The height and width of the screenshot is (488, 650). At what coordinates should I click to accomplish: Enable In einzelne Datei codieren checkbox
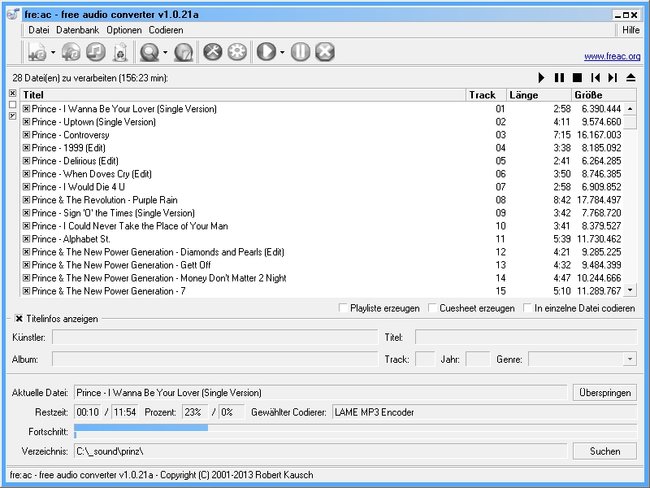(x=527, y=308)
